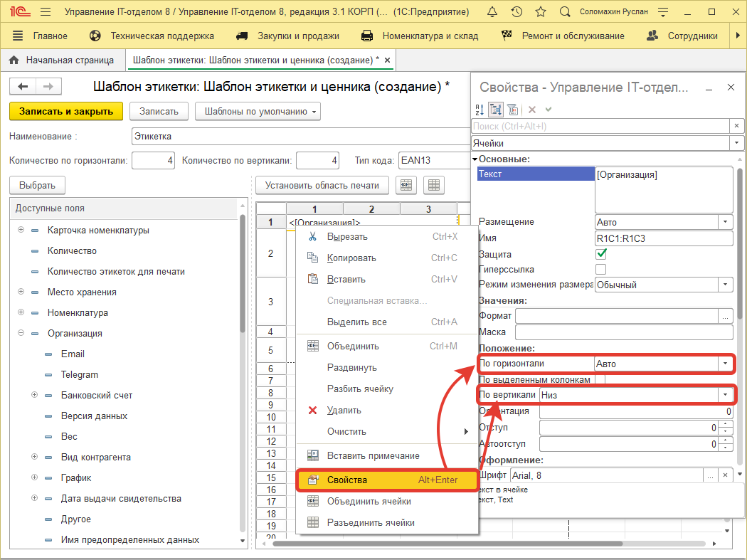Enable the Гиперссылка checkbox
Viewport: 747px width, 560px height.
pyautogui.click(x=601, y=270)
